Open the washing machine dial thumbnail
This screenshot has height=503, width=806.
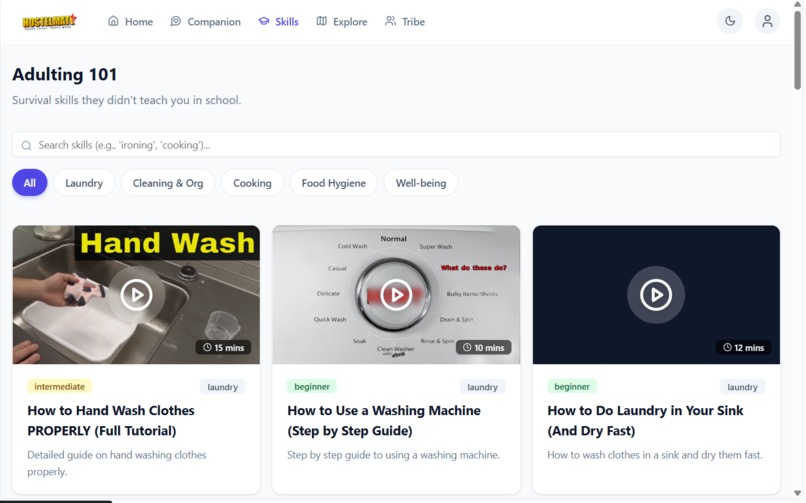point(396,295)
